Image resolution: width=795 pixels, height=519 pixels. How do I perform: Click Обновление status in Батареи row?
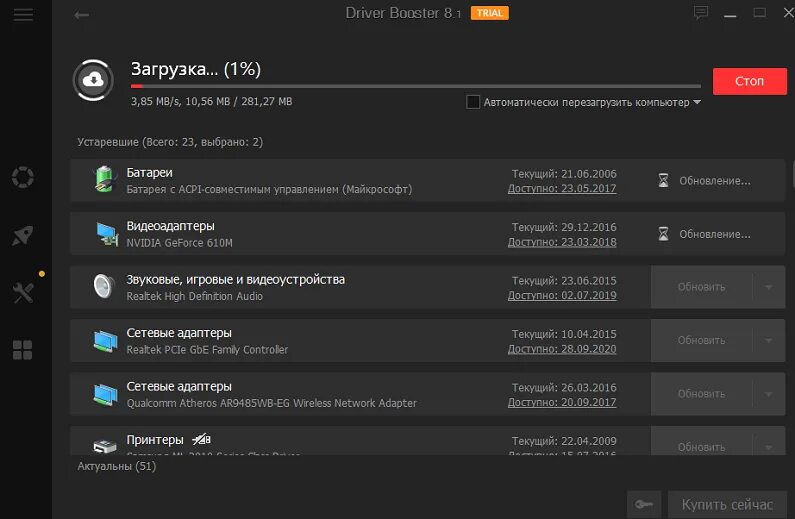(x=715, y=181)
